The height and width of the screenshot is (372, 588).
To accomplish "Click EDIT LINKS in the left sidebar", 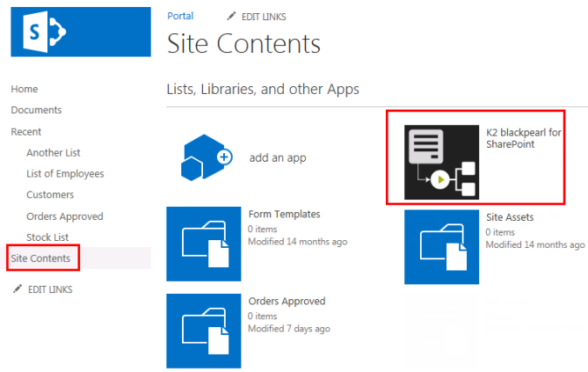I will 50,289.
